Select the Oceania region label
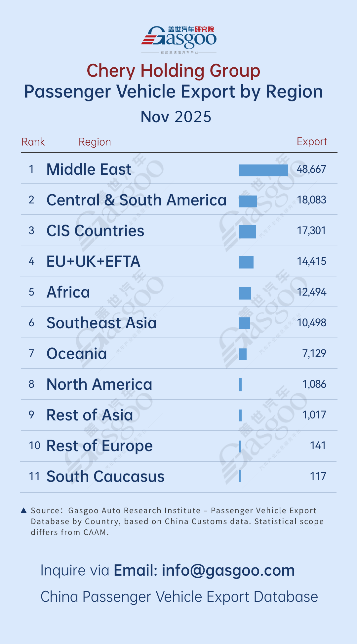 click(77, 354)
